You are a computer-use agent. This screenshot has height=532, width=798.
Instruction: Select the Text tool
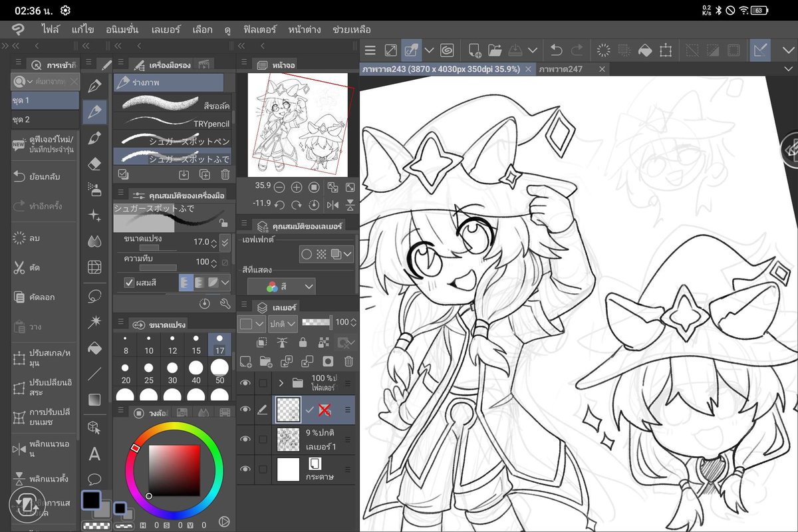(x=94, y=454)
